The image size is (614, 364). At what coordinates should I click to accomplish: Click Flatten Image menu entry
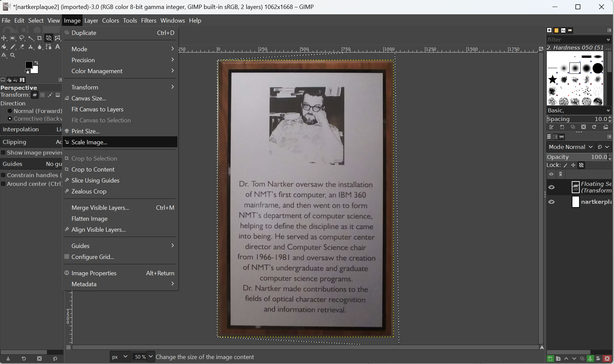[90, 219]
